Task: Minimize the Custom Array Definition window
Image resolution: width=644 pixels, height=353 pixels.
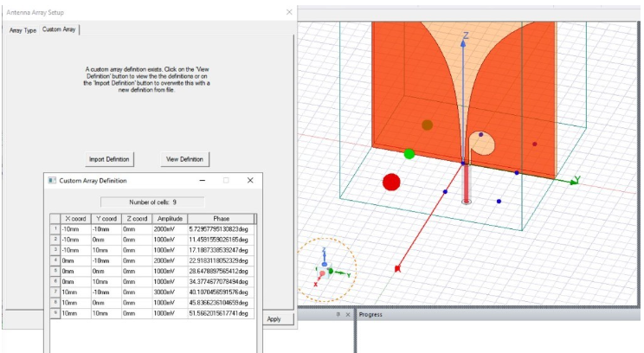Action: pos(201,181)
